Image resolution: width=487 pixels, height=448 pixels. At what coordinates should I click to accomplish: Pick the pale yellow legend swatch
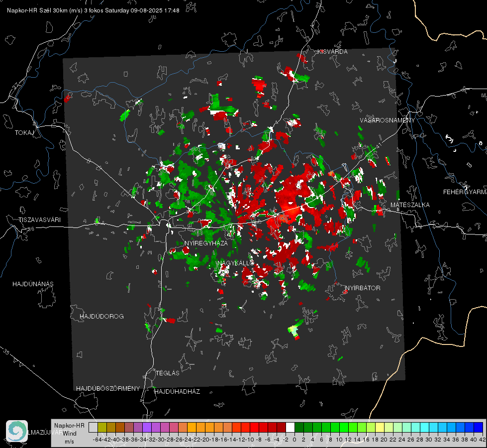pyautogui.click(x=380, y=427)
